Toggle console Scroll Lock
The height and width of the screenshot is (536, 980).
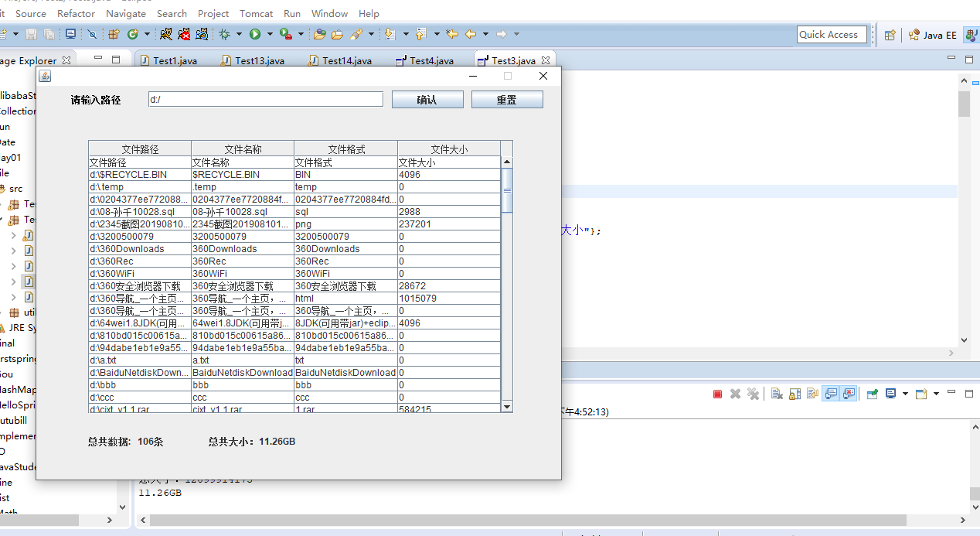[x=795, y=394]
